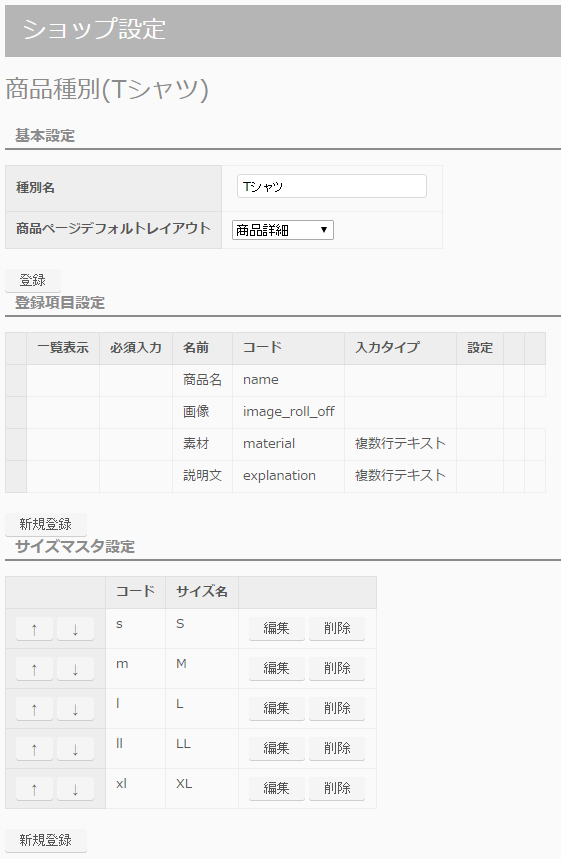Edit the size M entry

[x=277, y=668]
